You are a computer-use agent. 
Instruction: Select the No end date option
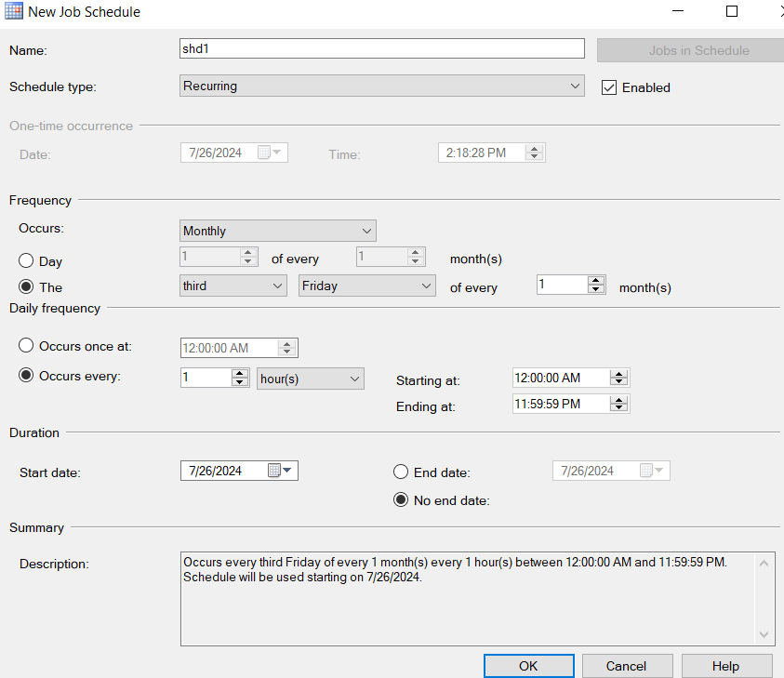tap(401, 499)
